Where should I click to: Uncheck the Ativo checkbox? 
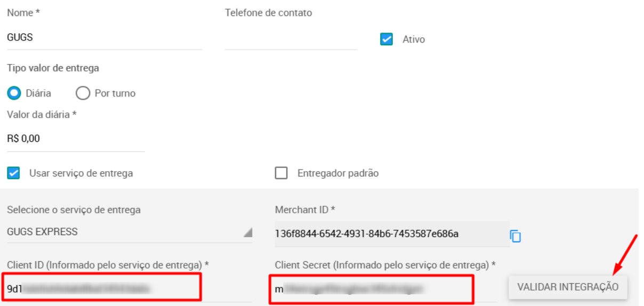(387, 39)
